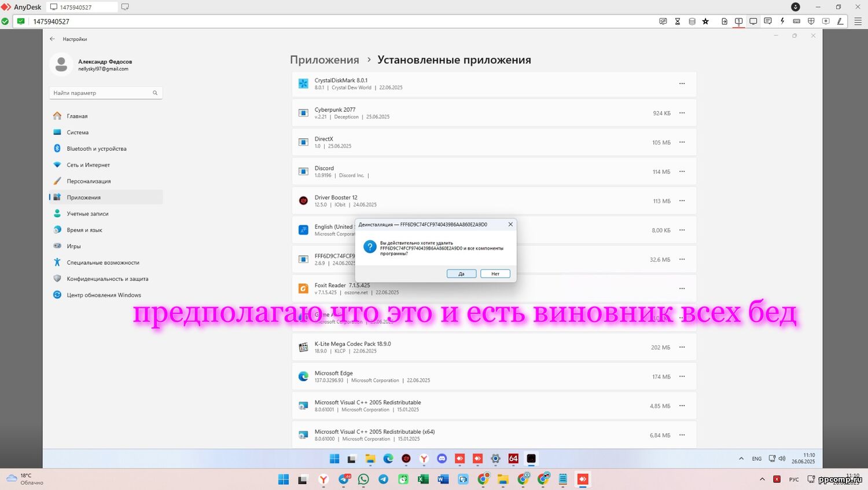Image resolution: width=868 pixels, height=490 pixels.
Task: Click Александр Федосов account profile
Action: 91,64
